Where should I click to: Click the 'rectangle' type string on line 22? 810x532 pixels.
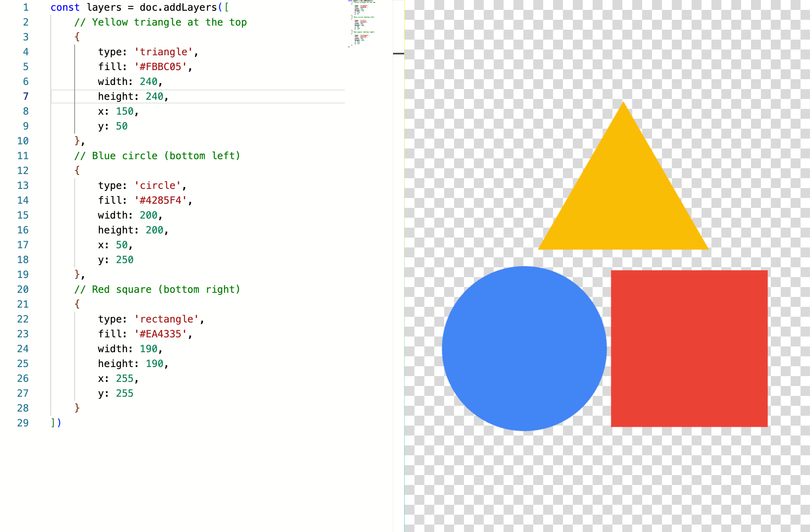pos(167,319)
